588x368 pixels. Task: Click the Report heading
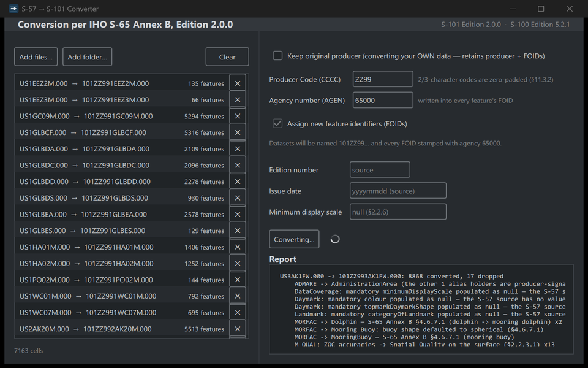point(283,259)
